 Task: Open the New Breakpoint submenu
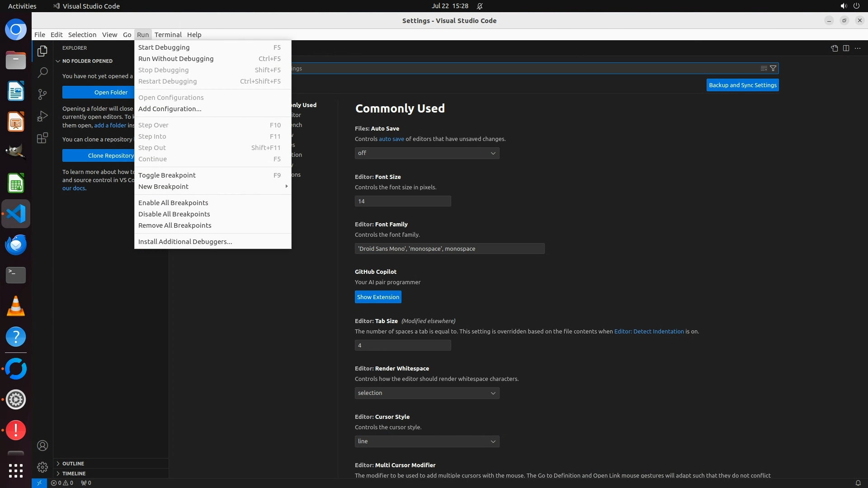coord(163,187)
